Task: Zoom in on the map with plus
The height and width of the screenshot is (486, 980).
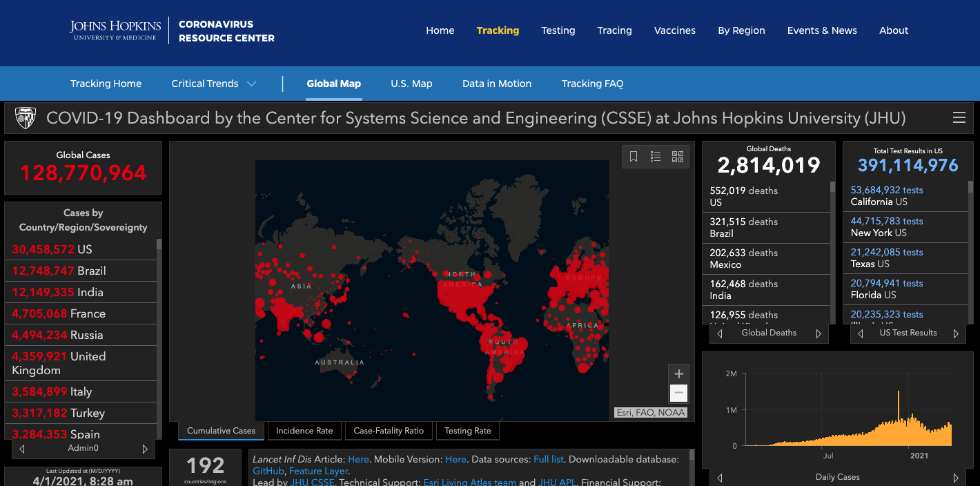Action: coord(679,373)
